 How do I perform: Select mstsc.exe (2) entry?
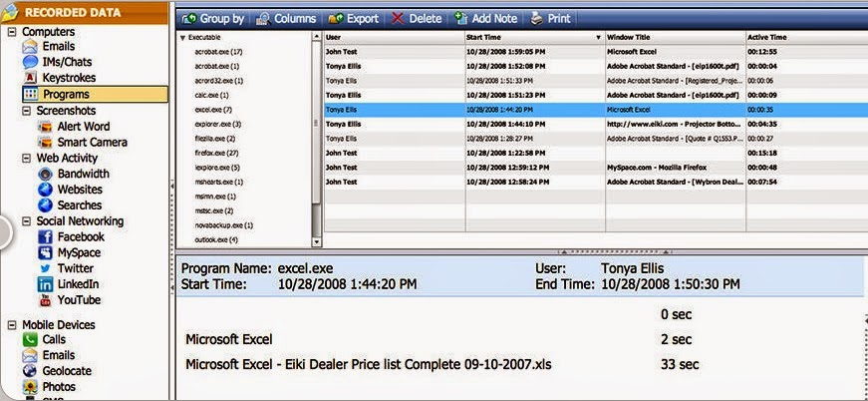(x=213, y=211)
